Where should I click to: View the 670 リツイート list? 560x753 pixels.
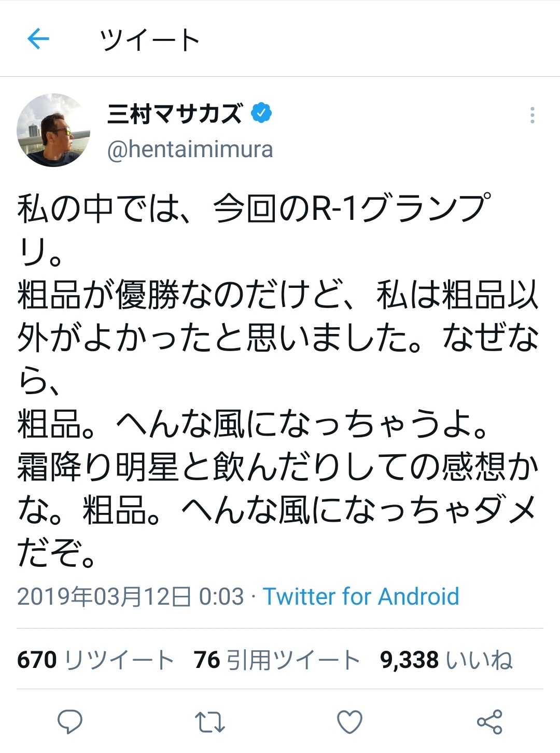95,660
